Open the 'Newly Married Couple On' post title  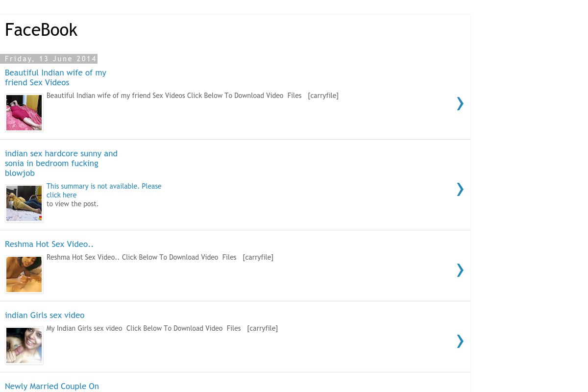[52, 386]
